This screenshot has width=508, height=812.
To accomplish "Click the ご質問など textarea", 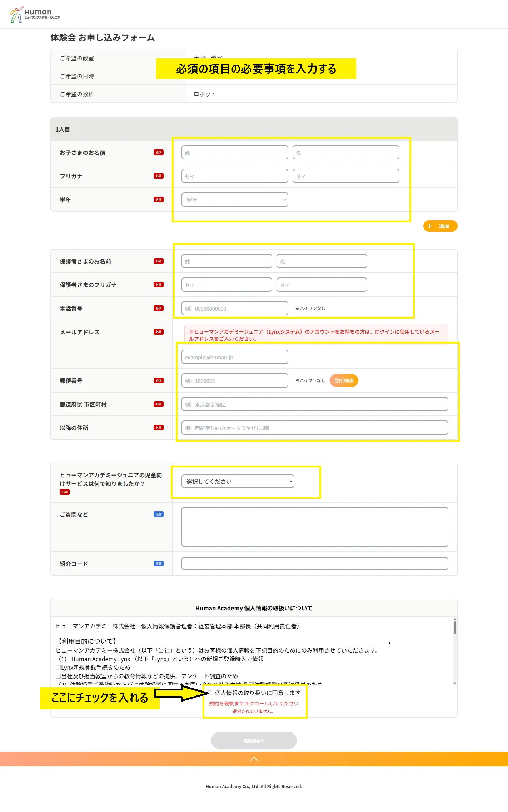I will [x=314, y=527].
